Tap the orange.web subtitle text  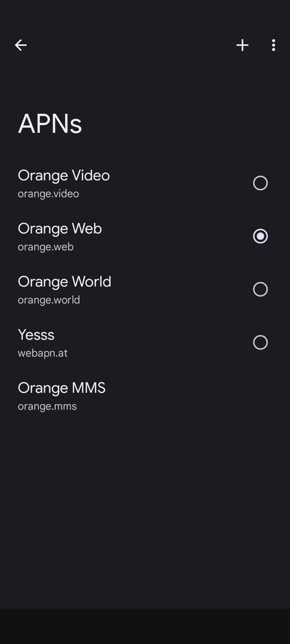[x=45, y=247]
